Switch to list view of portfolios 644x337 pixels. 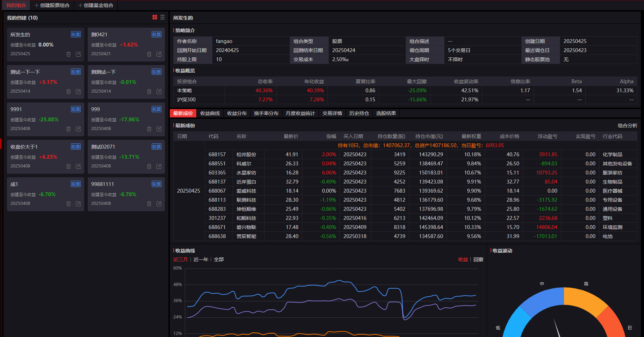[x=162, y=17]
